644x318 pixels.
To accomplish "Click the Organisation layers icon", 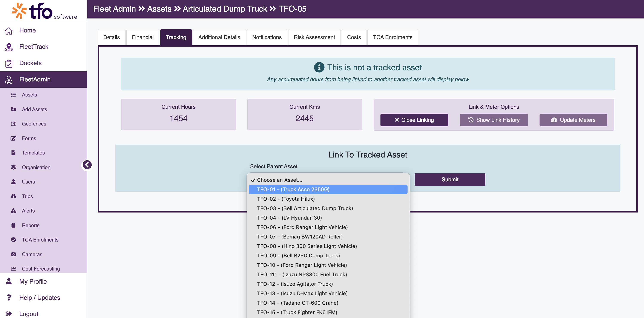I will tap(13, 167).
